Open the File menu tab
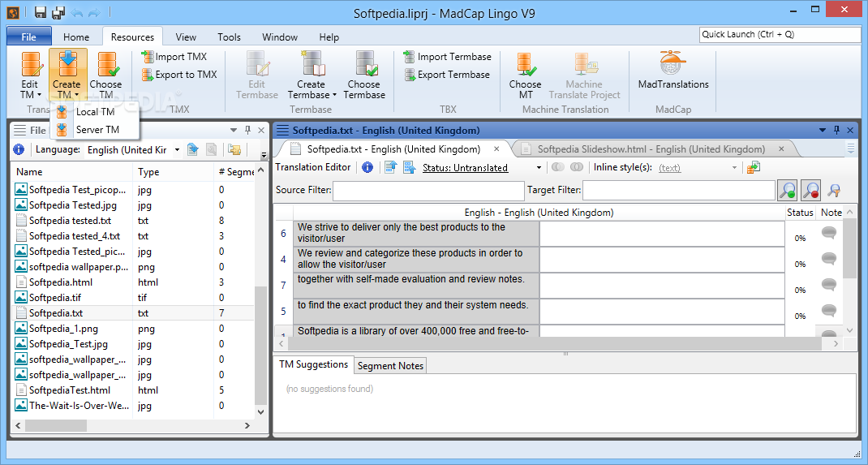The height and width of the screenshot is (465, 868). click(28, 37)
